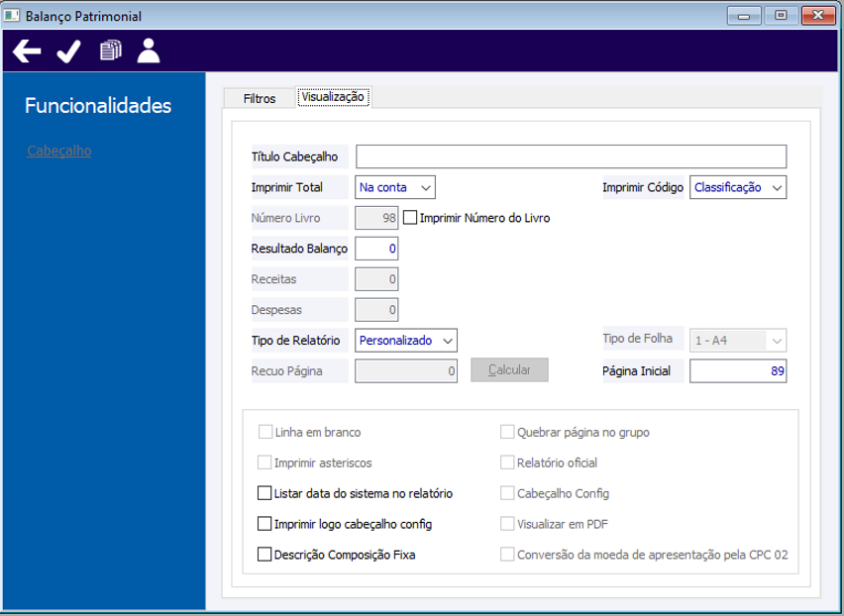Switch to the Filtros tab
Image resolution: width=844 pixels, height=616 pixels.
pos(260,98)
